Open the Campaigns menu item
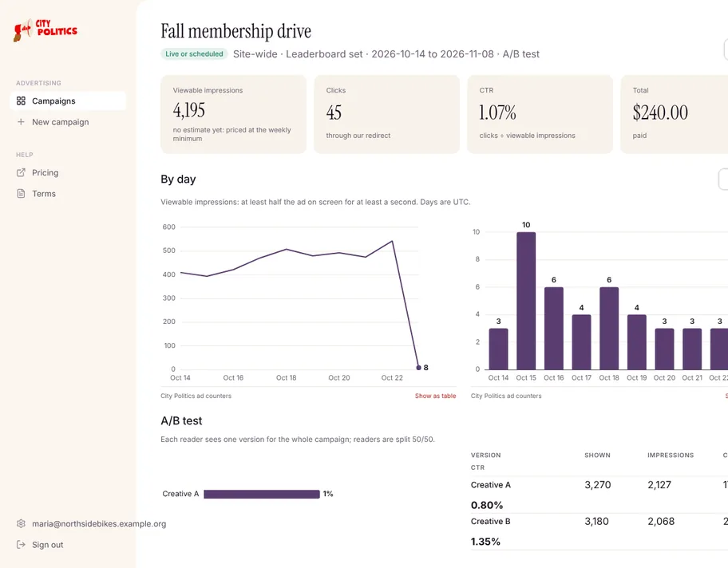The height and width of the screenshot is (568, 728). [x=68, y=101]
